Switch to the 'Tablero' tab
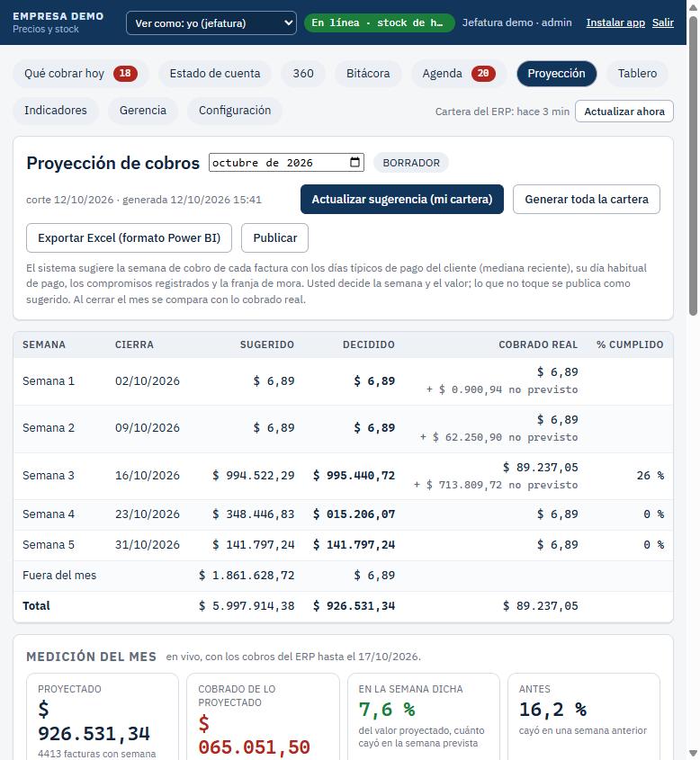700x760 pixels. 637,74
